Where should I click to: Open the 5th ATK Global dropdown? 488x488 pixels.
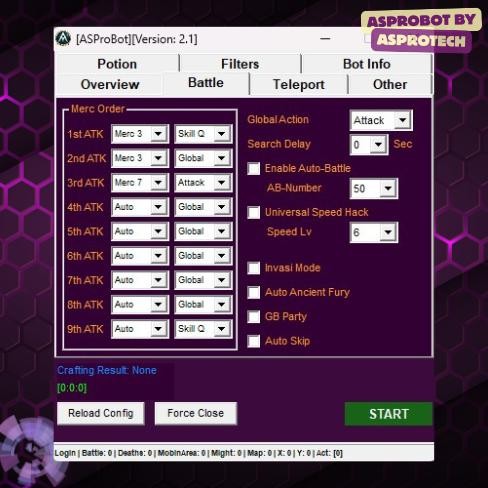tap(203, 231)
